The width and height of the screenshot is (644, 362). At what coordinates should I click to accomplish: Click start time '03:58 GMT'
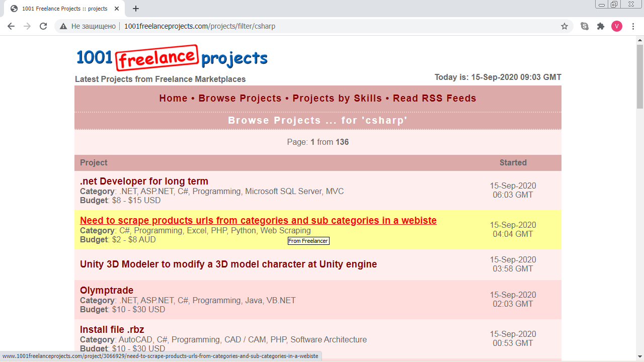click(513, 269)
